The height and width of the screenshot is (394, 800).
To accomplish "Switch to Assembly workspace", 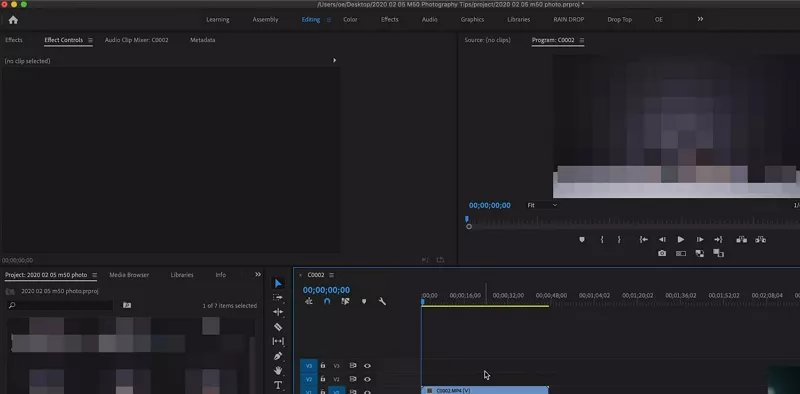I will pos(265,19).
